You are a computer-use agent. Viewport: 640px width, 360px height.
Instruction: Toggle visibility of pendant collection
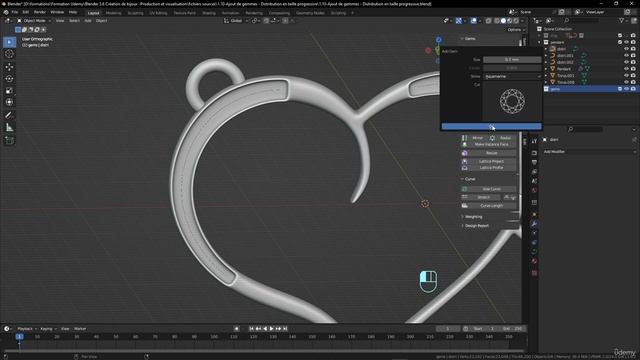627,42
